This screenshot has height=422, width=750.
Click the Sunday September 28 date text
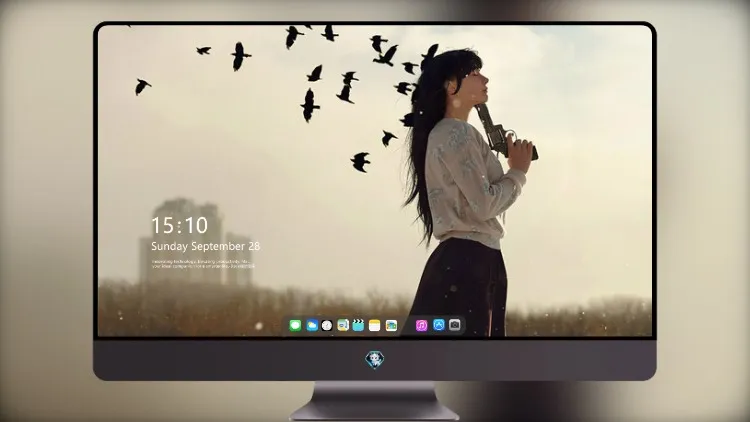[x=206, y=246]
